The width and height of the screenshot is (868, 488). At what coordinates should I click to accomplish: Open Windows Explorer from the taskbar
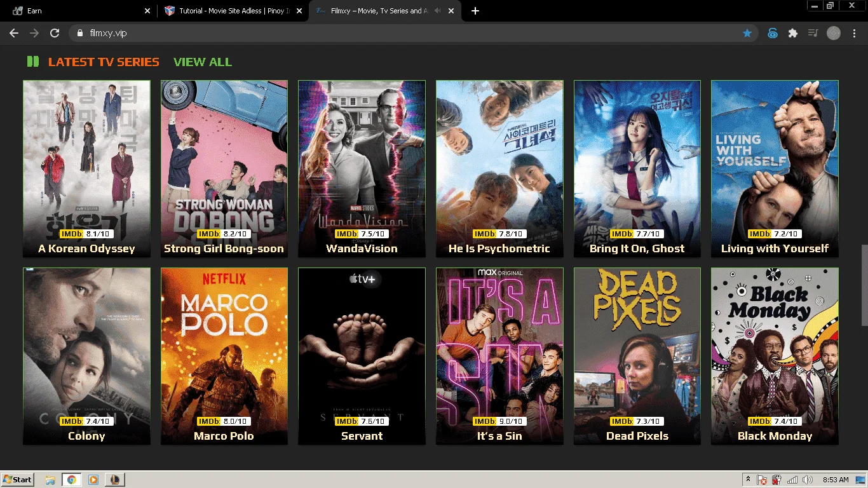click(50, 480)
